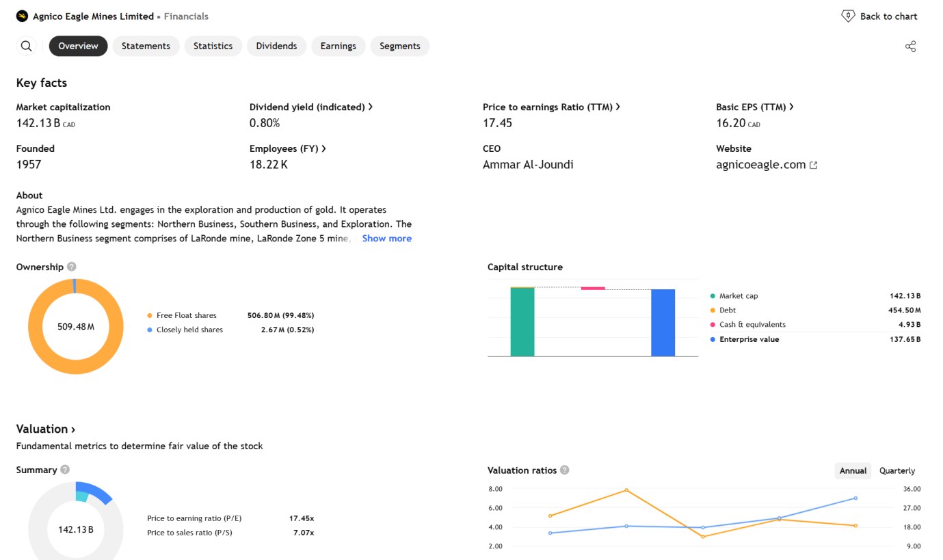Click the 2.67 M (0.52%) closely held value
The height and width of the screenshot is (560, 943).
click(x=287, y=330)
